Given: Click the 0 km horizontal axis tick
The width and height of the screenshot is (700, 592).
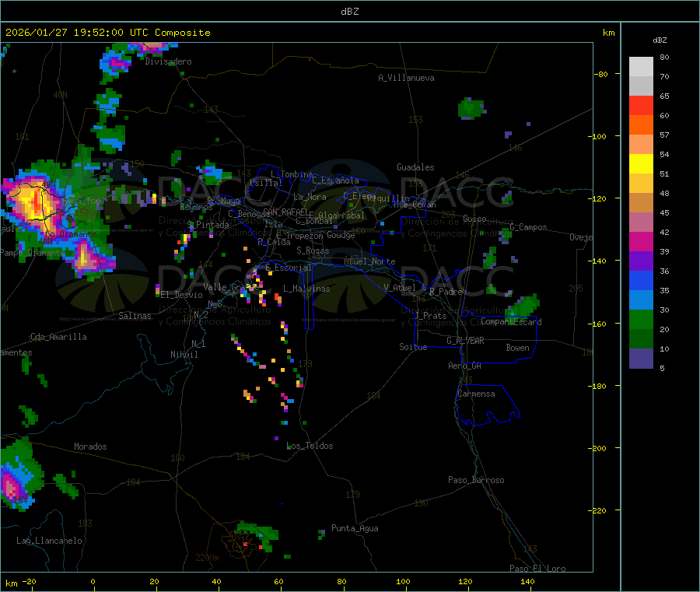Looking at the screenshot, I should [x=93, y=581].
